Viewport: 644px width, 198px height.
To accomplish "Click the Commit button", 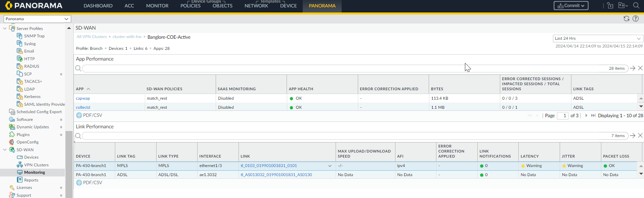I will click(571, 6).
